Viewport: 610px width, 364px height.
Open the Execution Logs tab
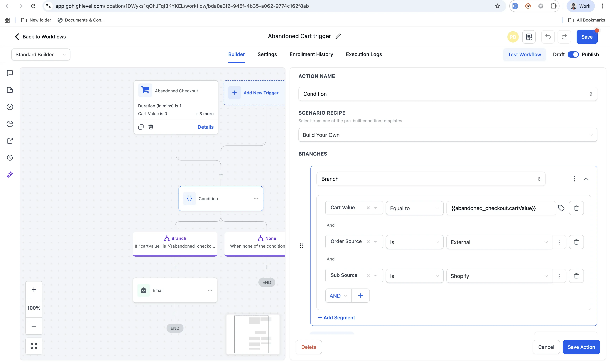[364, 54]
